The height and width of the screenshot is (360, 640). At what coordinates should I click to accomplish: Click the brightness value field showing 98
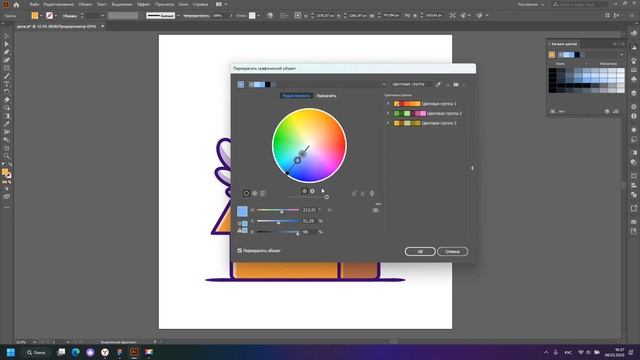(x=309, y=232)
